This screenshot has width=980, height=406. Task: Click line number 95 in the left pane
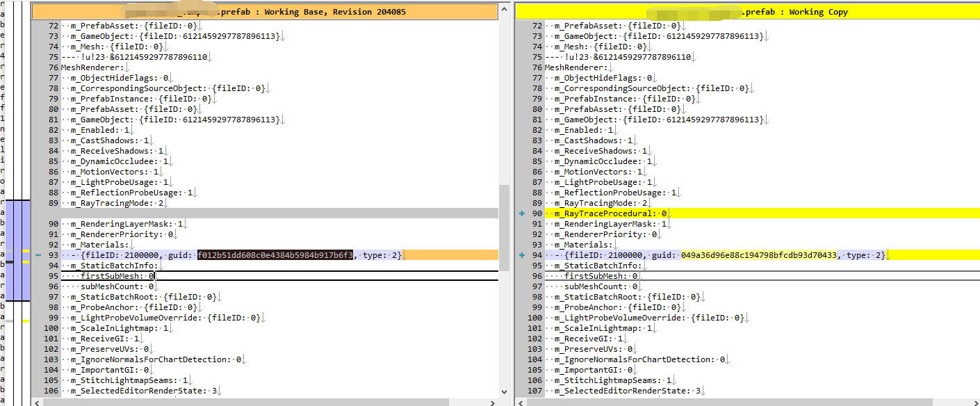[x=53, y=275]
